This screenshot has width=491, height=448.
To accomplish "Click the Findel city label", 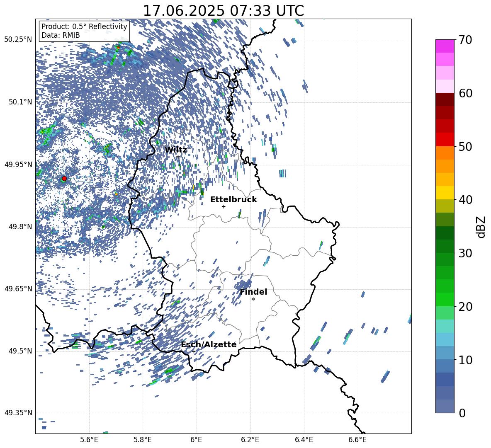I will (x=253, y=292).
